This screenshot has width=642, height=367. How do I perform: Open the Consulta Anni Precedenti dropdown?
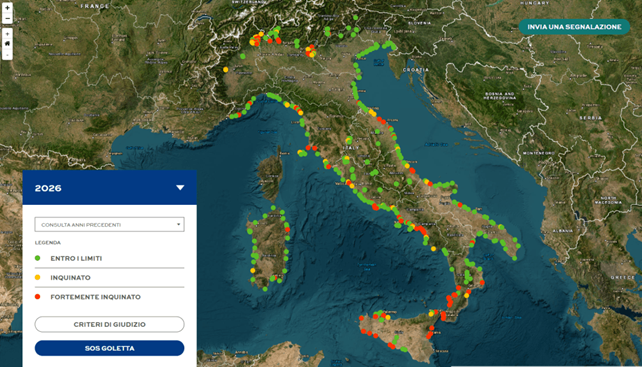pos(109,224)
